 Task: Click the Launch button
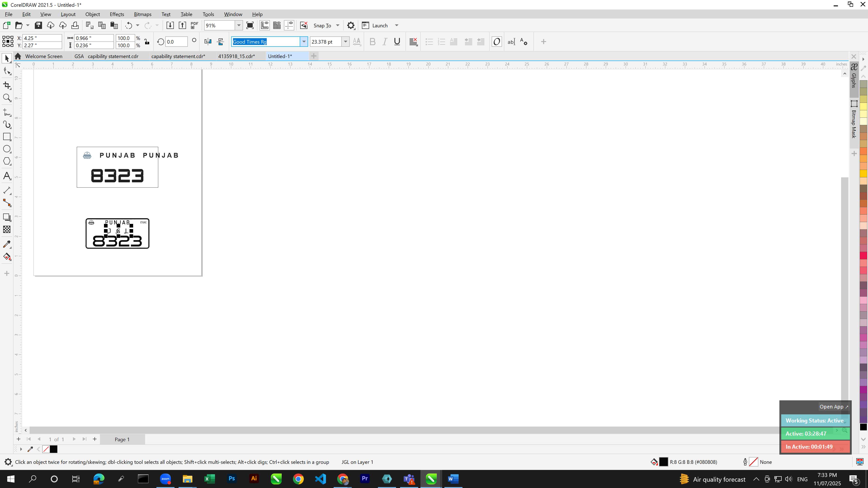(x=375, y=25)
